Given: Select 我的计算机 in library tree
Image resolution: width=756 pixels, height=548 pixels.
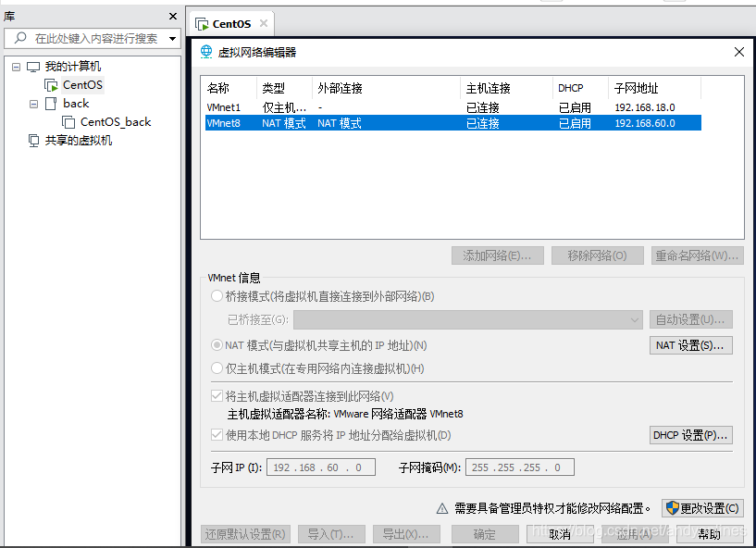Looking at the screenshot, I should coord(73,67).
